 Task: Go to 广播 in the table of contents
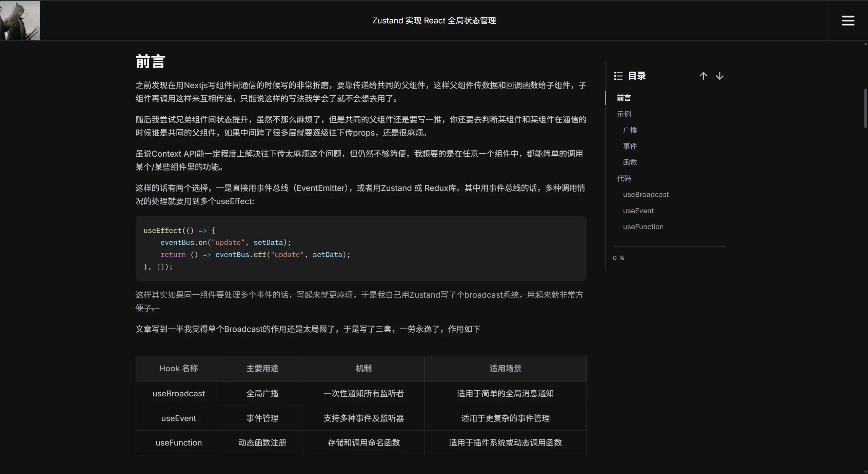(630, 130)
